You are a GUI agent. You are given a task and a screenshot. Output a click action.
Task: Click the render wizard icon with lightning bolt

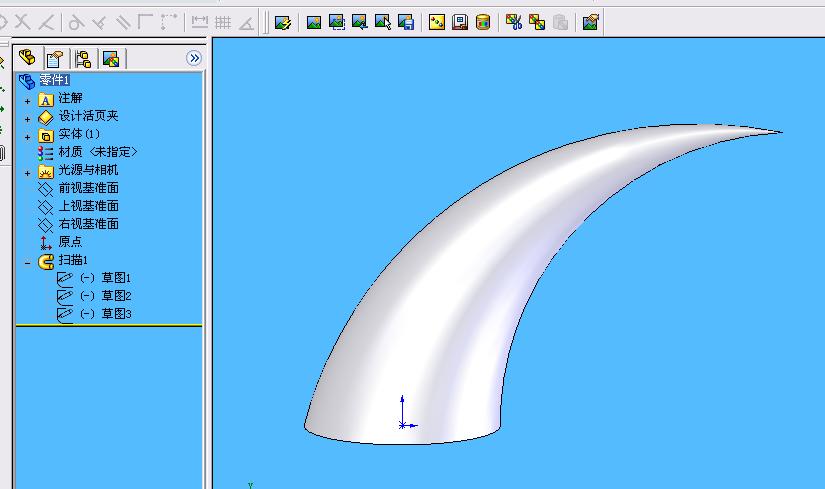click(283, 22)
